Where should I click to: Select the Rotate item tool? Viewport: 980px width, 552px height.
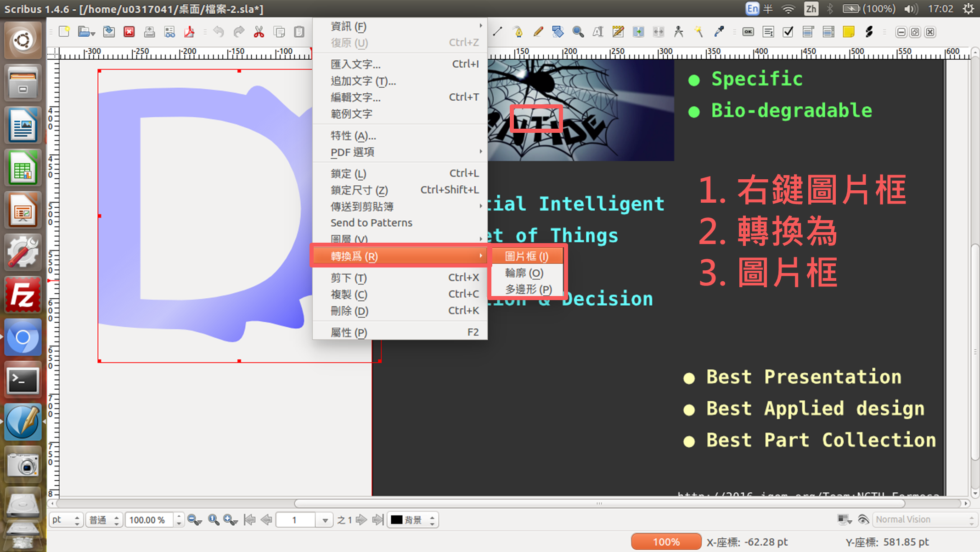(x=558, y=32)
